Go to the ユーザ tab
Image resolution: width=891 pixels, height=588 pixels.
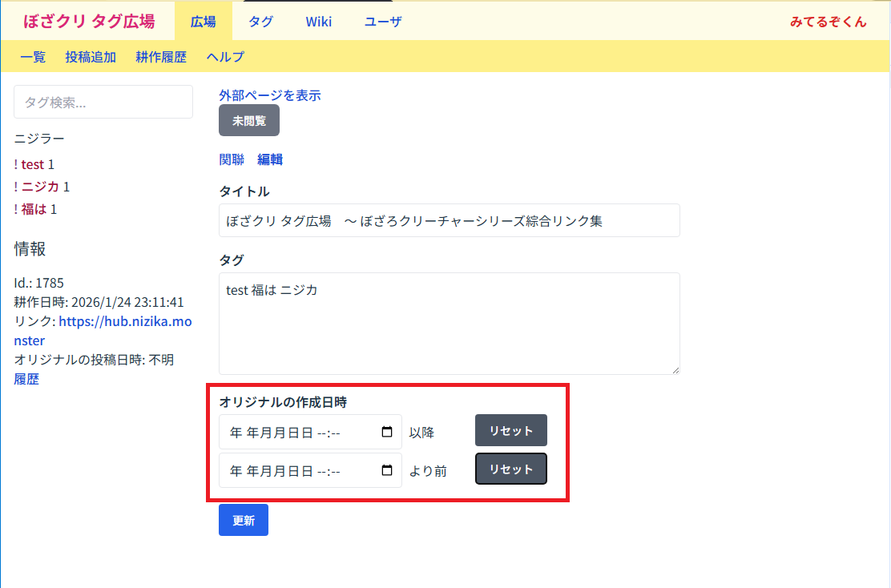coord(383,22)
